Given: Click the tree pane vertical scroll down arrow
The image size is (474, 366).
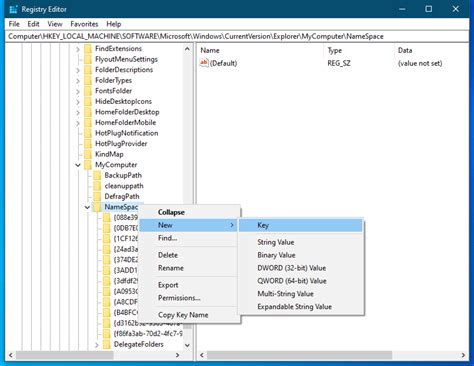Looking at the screenshot, I should click(188, 345).
